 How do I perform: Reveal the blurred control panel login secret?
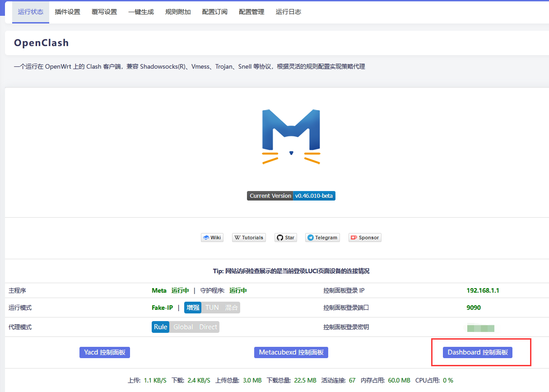[480, 328]
